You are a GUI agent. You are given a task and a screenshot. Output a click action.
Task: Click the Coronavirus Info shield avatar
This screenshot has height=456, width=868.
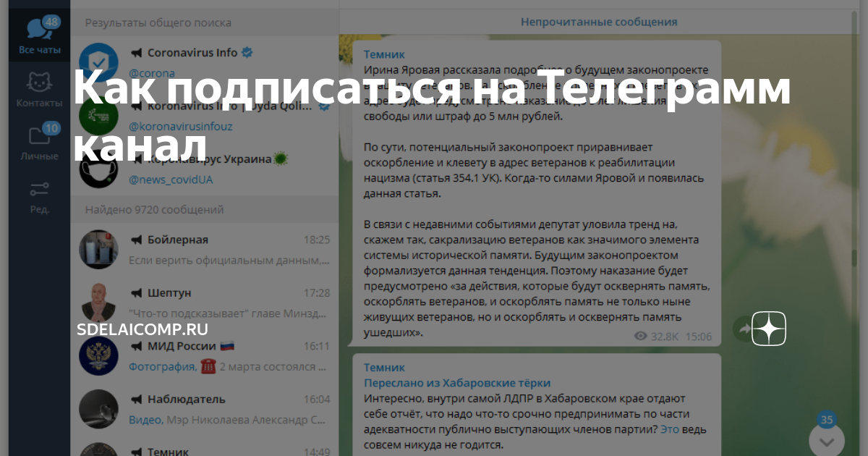tap(98, 62)
